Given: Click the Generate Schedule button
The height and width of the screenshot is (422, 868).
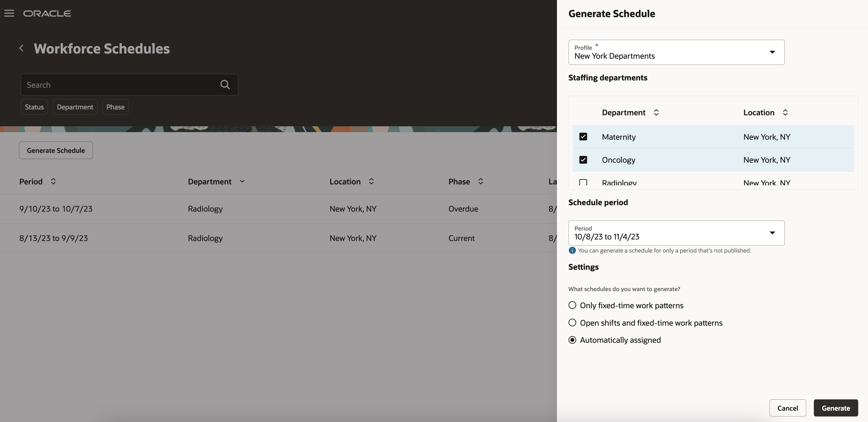Looking at the screenshot, I should click(56, 150).
